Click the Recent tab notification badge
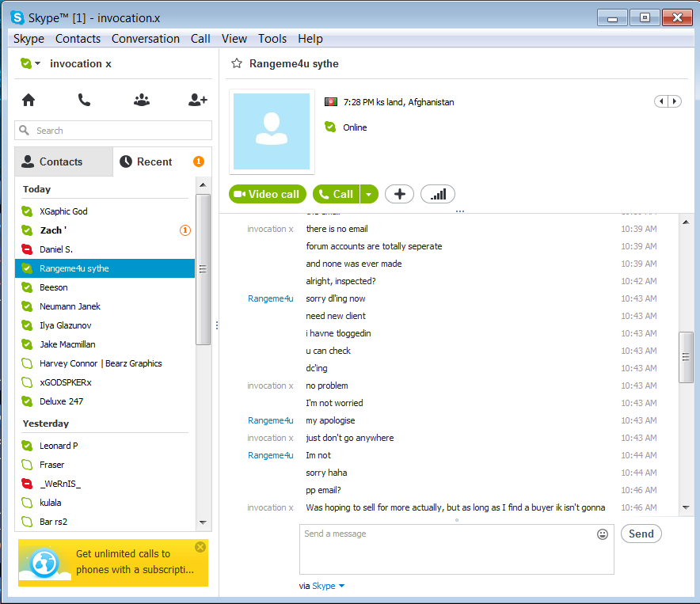The height and width of the screenshot is (604, 700). [199, 161]
